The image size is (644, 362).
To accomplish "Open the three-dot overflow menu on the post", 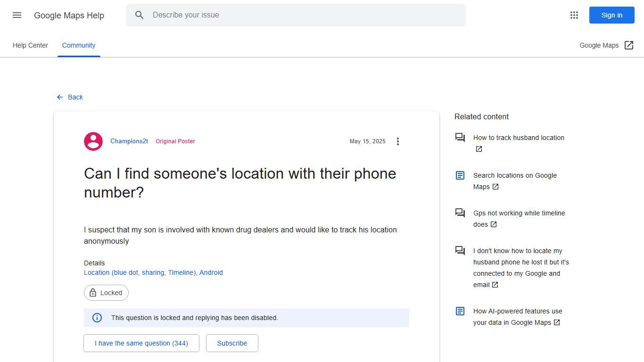I will pos(398,141).
